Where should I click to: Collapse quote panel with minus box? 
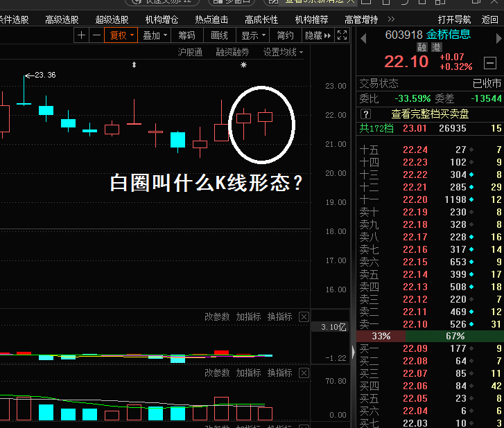point(490,63)
